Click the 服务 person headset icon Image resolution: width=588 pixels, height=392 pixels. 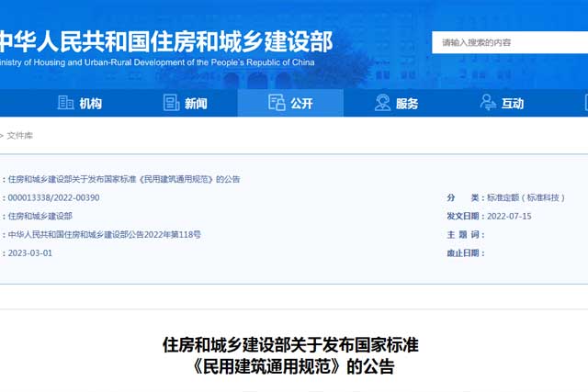click(x=382, y=103)
